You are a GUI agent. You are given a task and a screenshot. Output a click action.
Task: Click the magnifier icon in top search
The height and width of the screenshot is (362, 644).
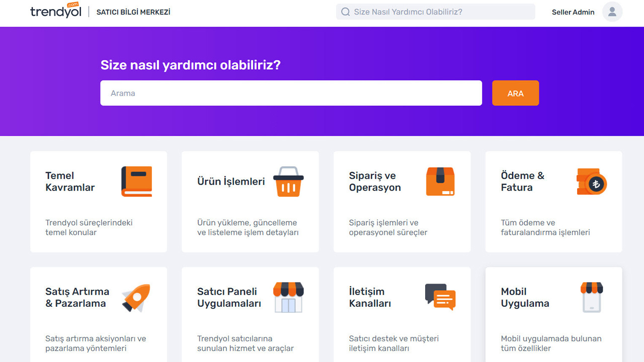(x=346, y=12)
